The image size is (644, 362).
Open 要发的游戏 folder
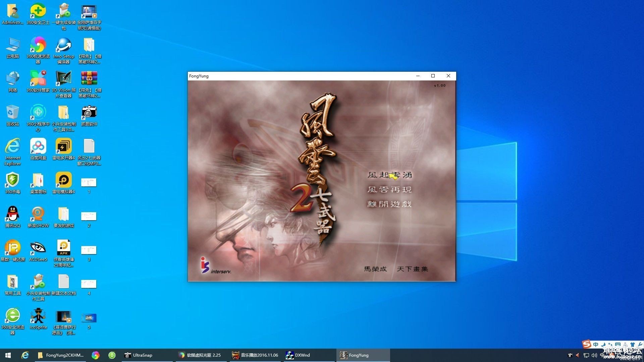point(63,217)
